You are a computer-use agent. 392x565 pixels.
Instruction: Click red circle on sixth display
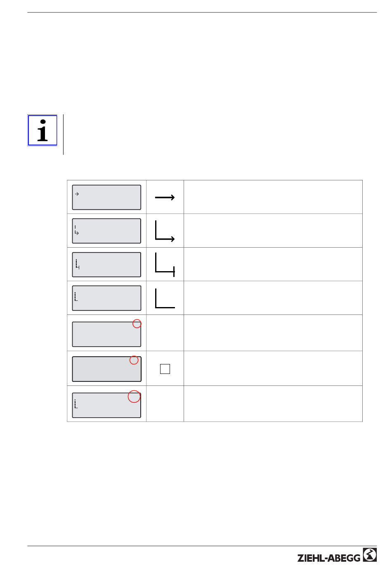point(134,360)
